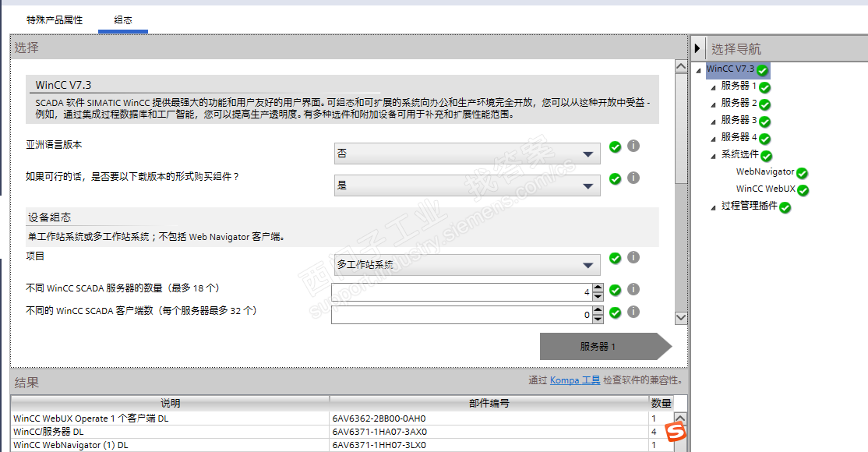The image size is (868, 452).
Task: Click green check beside 下载版本 dropdown
Action: point(615,179)
